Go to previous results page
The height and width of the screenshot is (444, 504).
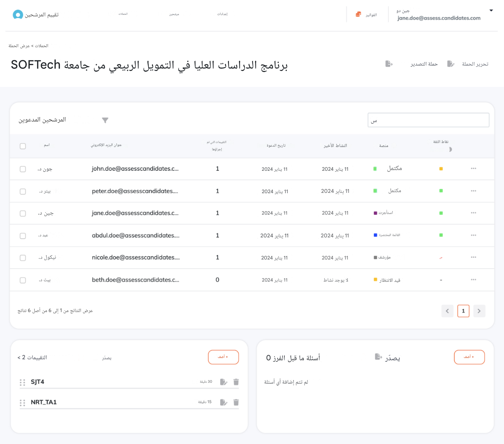[447, 311]
